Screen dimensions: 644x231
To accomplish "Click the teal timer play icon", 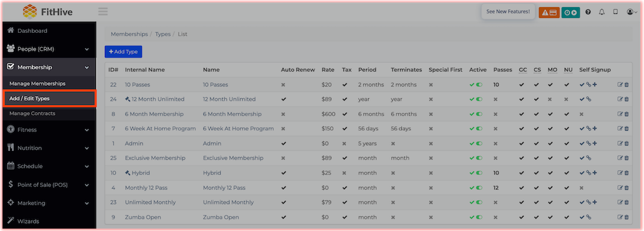I will coord(571,13).
